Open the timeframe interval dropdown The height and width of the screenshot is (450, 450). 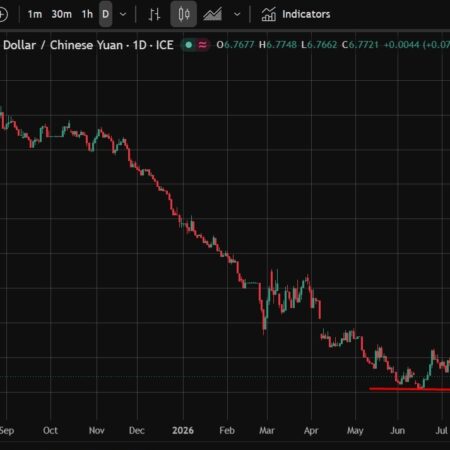[123, 14]
